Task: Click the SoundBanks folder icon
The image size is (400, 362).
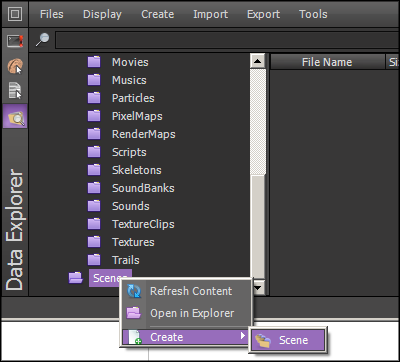Action: (x=94, y=188)
